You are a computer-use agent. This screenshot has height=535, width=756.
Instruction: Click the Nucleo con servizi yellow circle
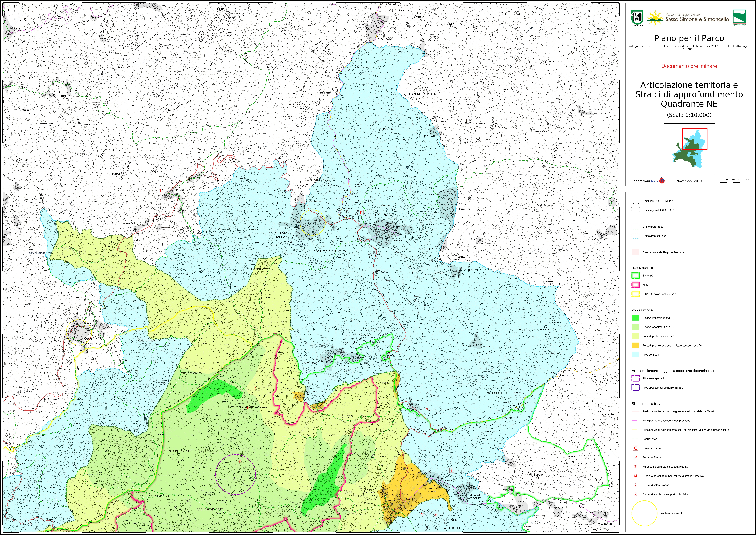coord(644,513)
